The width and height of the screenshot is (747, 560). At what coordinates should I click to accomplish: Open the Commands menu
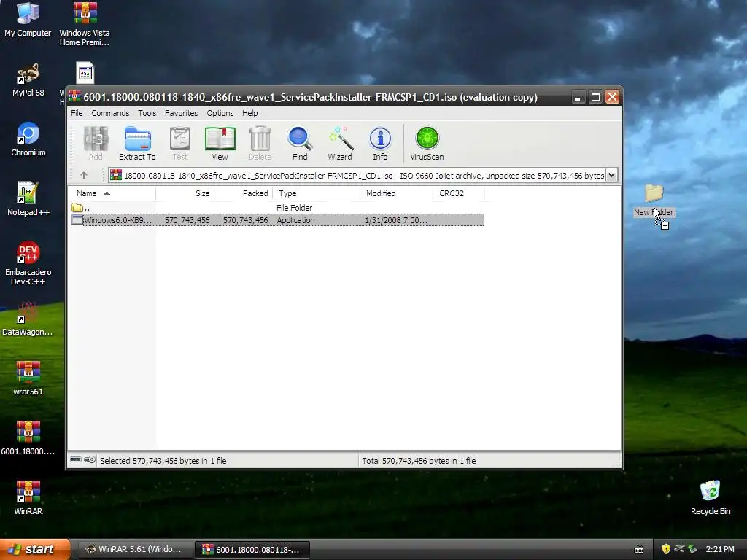(110, 113)
